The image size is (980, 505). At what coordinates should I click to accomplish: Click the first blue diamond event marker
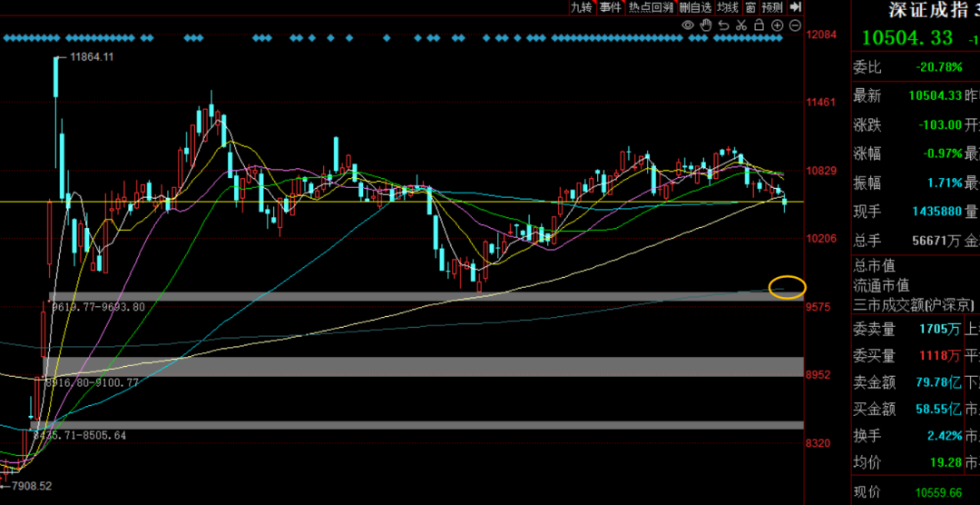[6, 39]
